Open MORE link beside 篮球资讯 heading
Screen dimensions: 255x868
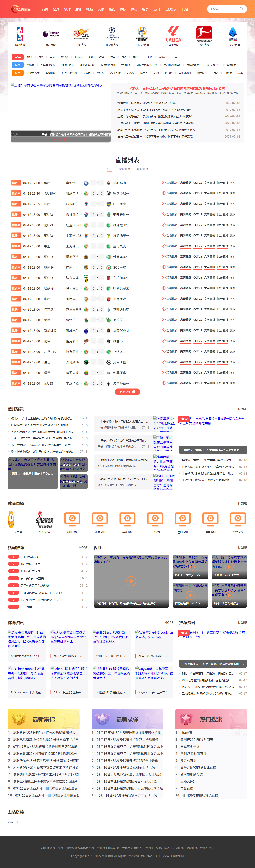click(242, 409)
